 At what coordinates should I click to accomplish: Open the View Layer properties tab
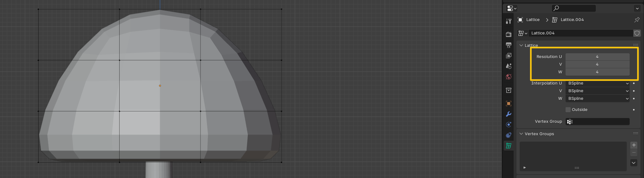point(509,56)
